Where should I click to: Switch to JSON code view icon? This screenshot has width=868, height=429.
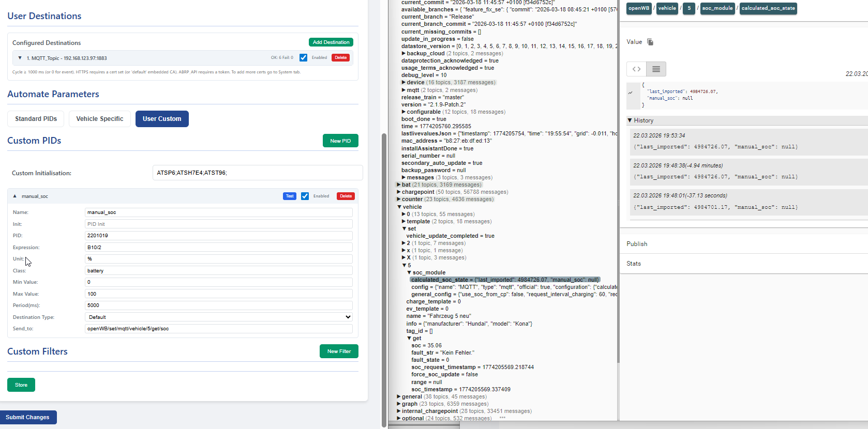(x=636, y=69)
